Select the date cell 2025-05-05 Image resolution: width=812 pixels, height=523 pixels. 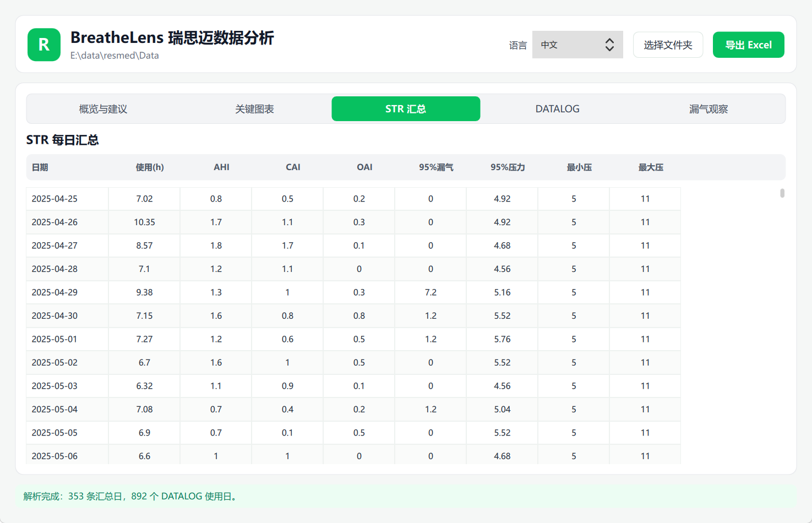click(67, 433)
